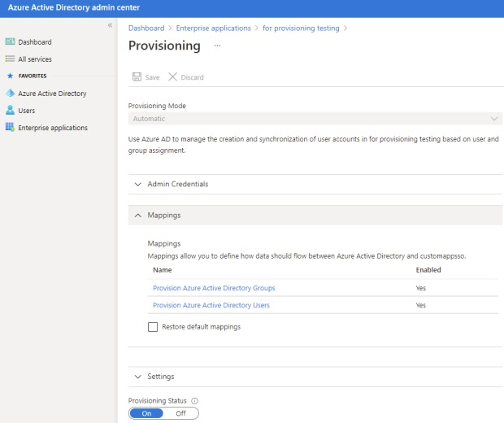
Task: Click the 'for provisioning testing' breadcrumb
Action: click(x=301, y=28)
